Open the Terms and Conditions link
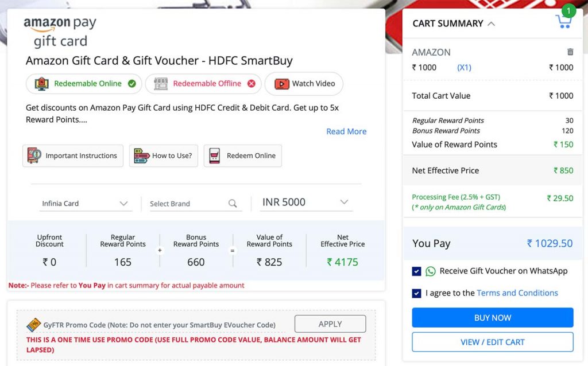 click(517, 293)
